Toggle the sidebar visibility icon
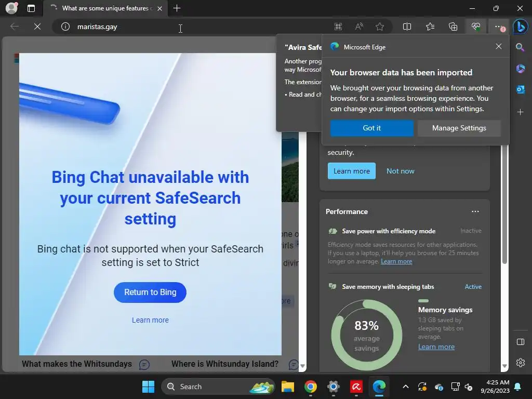Viewport: 532px width, 399px height. pyautogui.click(x=520, y=342)
